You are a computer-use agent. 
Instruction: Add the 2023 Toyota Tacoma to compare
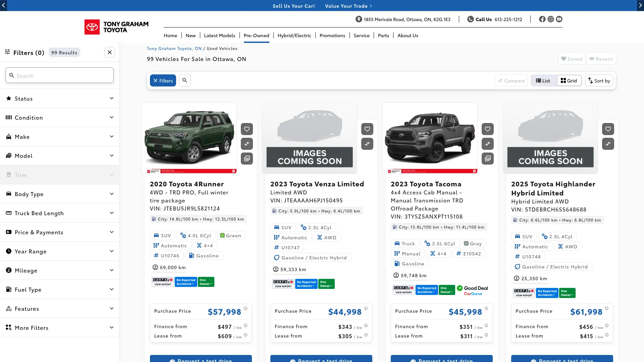[488, 144]
